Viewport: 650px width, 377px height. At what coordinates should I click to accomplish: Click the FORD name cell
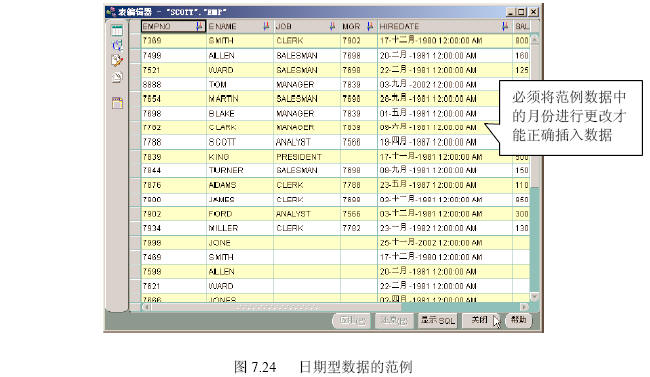240,214
